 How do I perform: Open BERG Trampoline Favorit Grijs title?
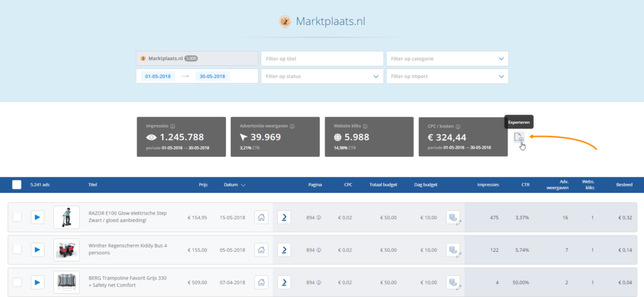pos(127,282)
